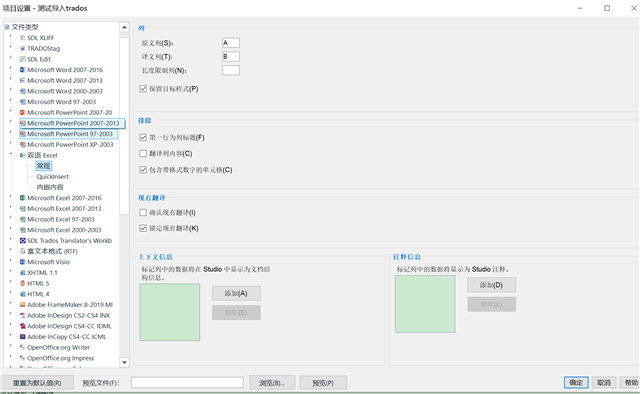The image size is (640, 394).
Task: Click Microsoft Excel 2000-2003 icon
Action: pos(23,230)
